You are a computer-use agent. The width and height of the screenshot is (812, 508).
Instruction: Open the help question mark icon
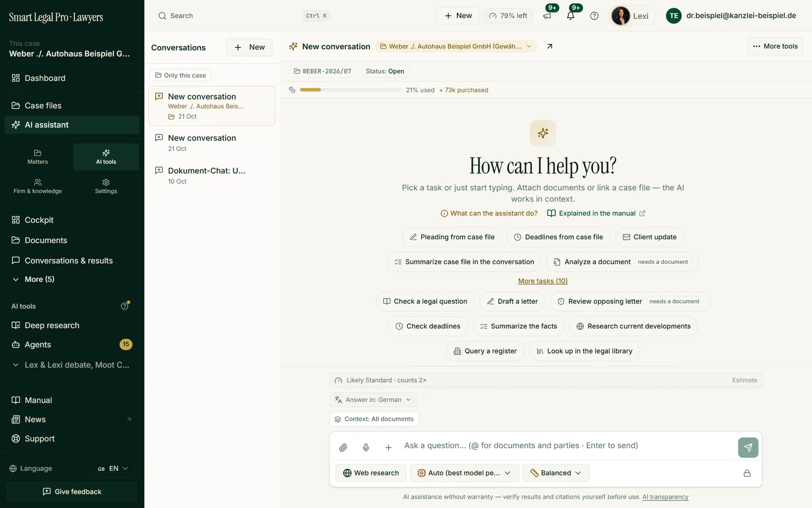(594, 16)
